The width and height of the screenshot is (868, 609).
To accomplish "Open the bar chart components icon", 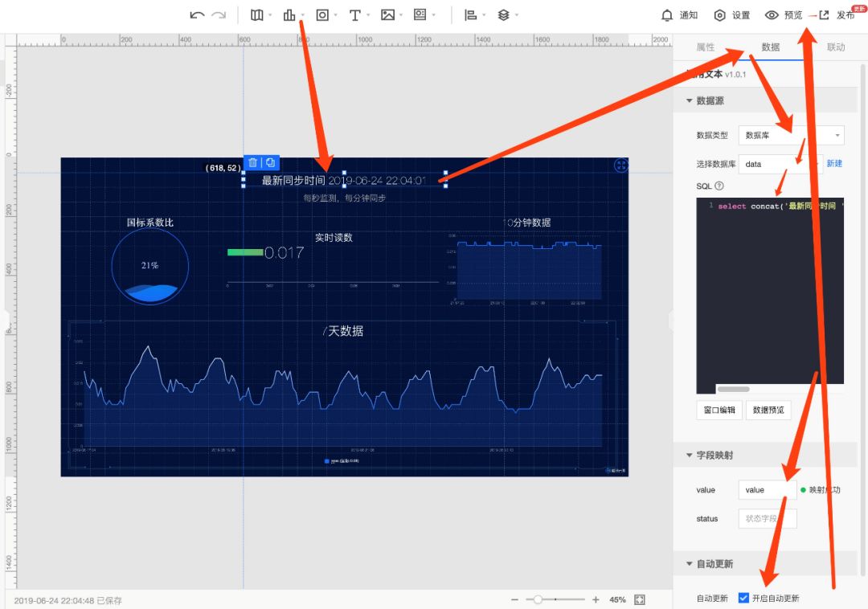I will point(289,15).
